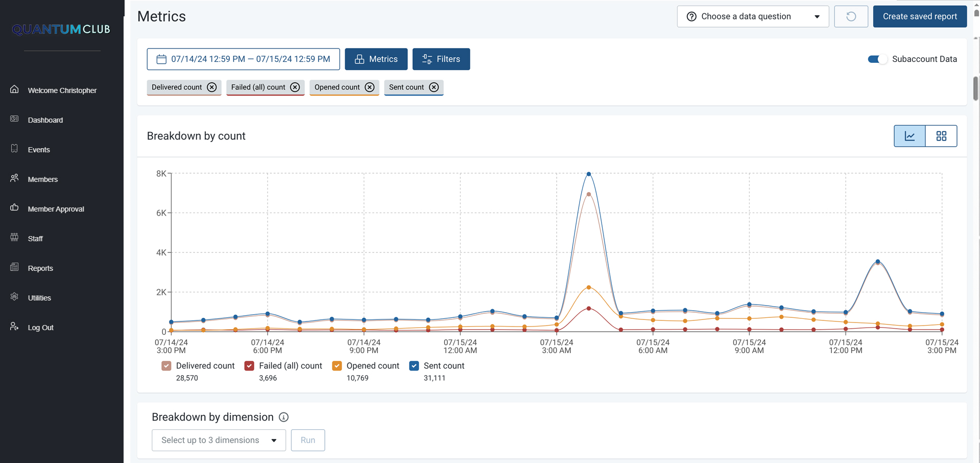This screenshot has height=463, width=980.
Task: Click the page vertical scrollbar thumb
Action: click(x=975, y=88)
